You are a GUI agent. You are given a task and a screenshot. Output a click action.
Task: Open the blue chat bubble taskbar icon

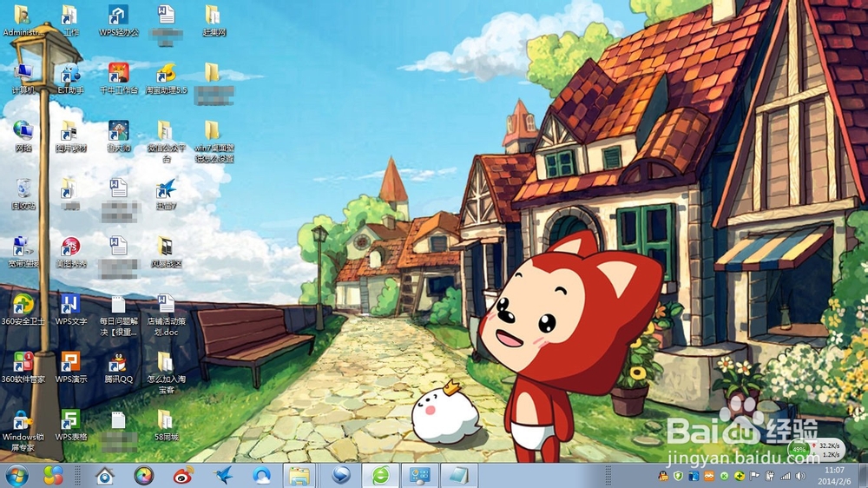pyautogui.click(x=341, y=476)
